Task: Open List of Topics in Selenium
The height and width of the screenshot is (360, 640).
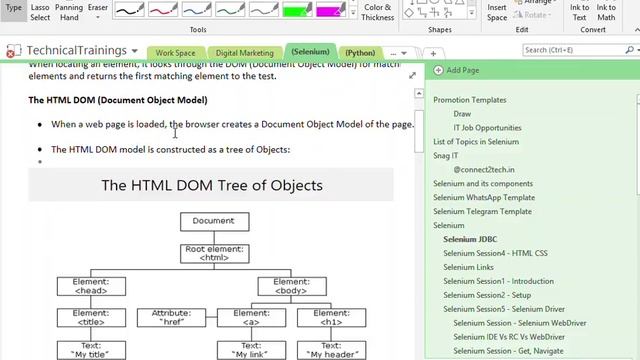Action: [x=476, y=142]
